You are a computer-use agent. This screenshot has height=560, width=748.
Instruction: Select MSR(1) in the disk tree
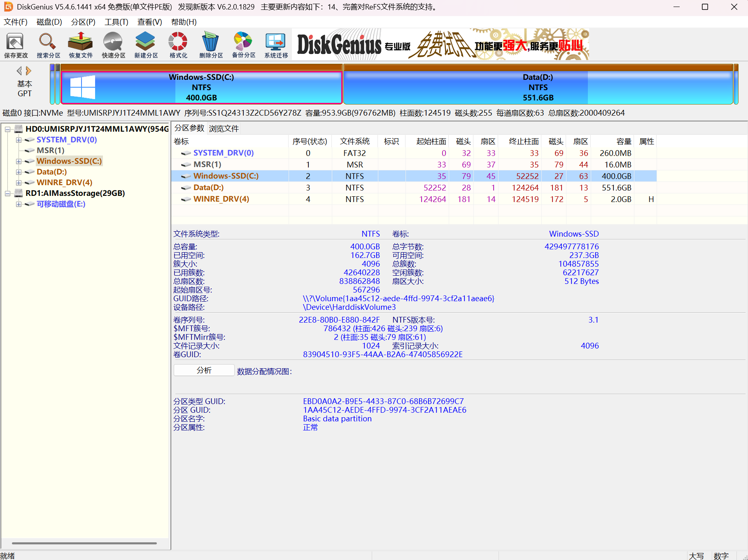[x=50, y=151]
